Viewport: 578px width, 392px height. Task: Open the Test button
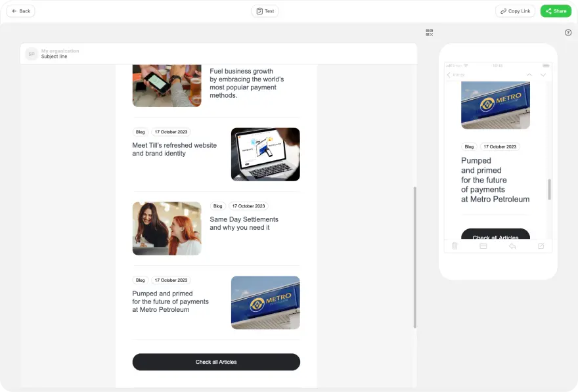[265, 11]
